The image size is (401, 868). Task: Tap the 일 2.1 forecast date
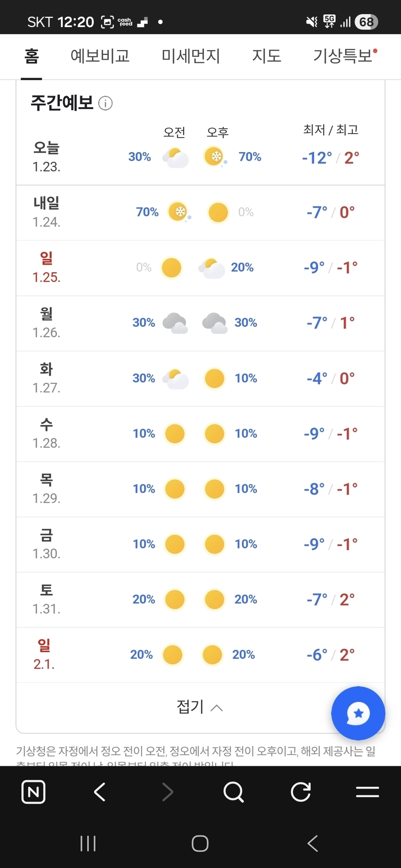click(44, 655)
